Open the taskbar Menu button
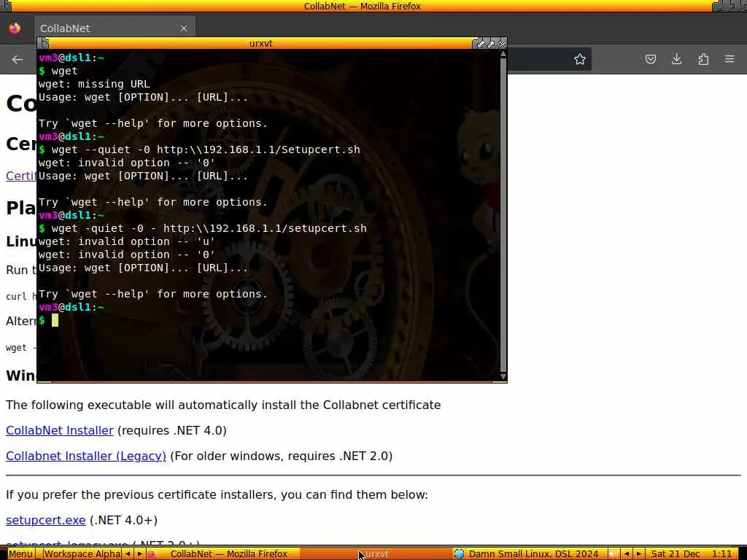 pyautogui.click(x=20, y=554)
